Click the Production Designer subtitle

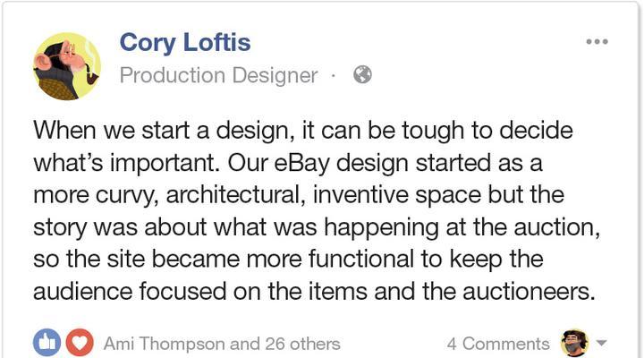[x=218, y=76]
